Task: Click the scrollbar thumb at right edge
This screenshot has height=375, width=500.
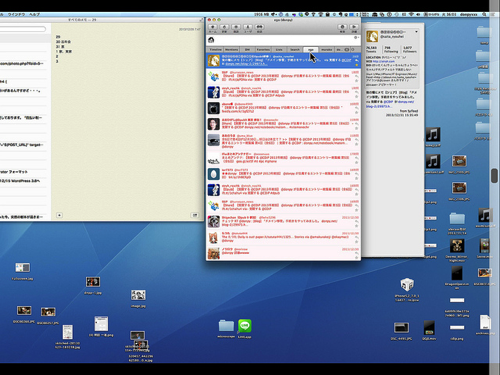Action: (x=494, y=176)
